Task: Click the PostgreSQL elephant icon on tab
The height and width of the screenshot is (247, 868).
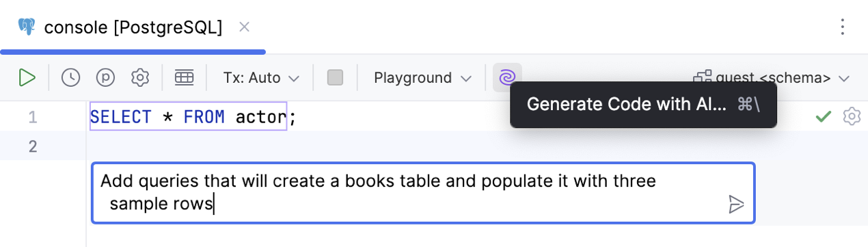Action: (x=27, y=27)
